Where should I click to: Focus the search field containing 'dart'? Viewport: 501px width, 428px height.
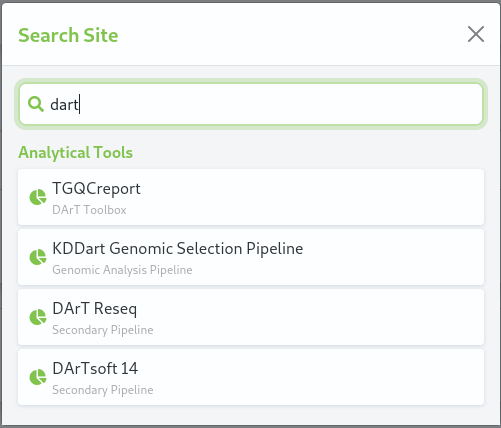coord(251,104)
